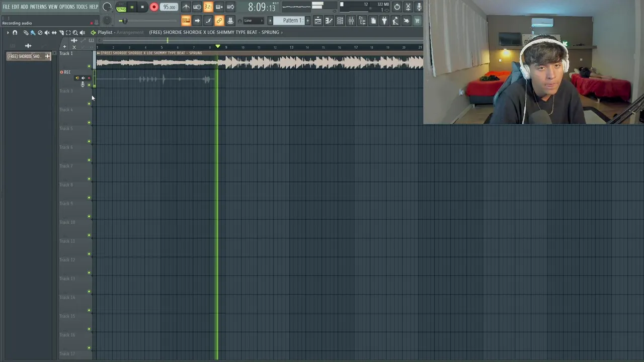The height and width of the screenshot is (362, 644).
Task: Select the Slice tool
Action: click(61, 33)
